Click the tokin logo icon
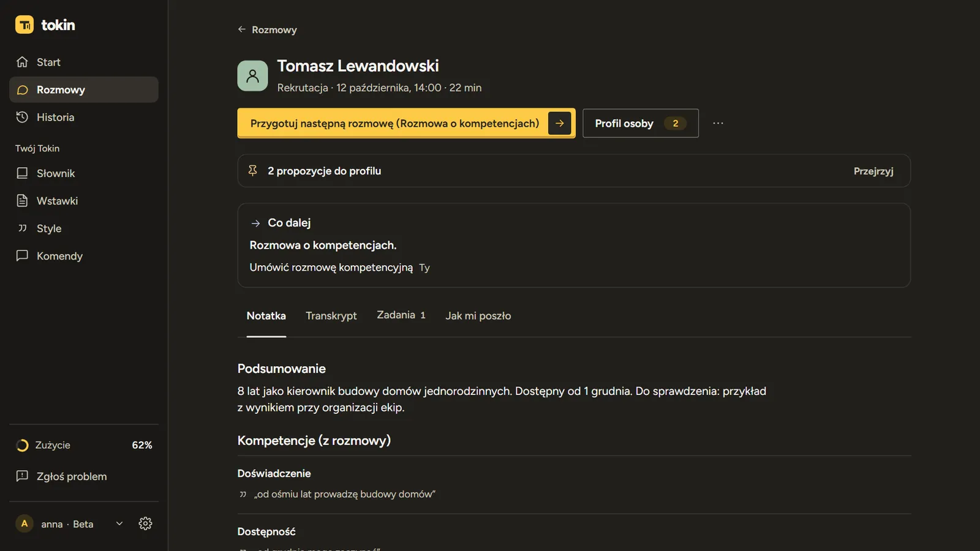980x551 pixels. [x=24, y=24]
